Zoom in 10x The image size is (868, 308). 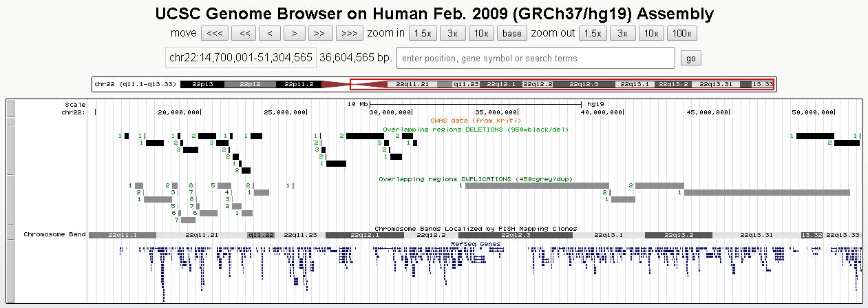(481, 33)
